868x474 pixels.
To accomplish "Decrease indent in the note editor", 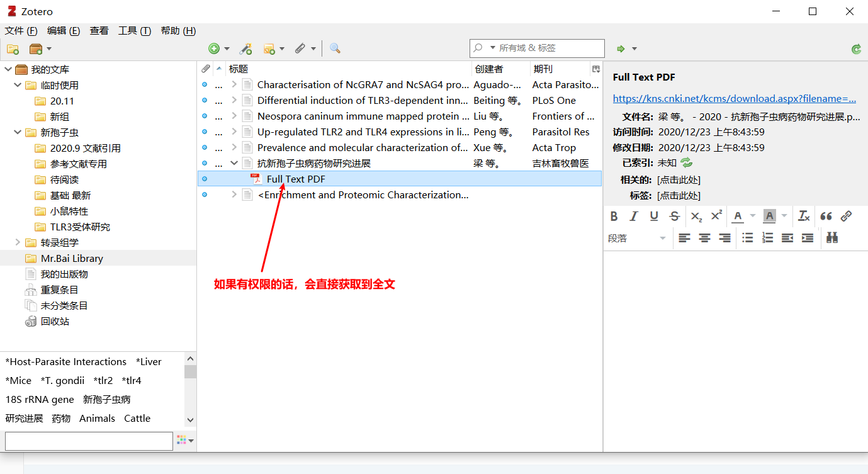I will 787,238.
